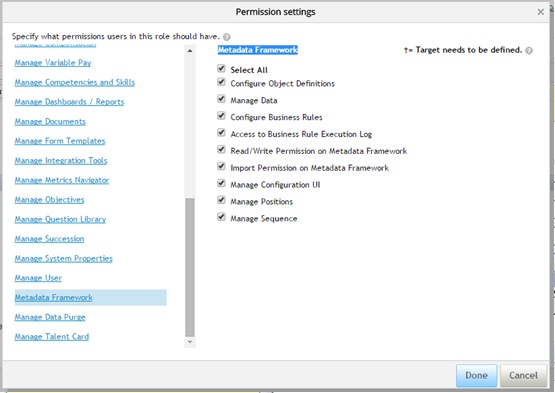Viewport: 555px width, 393px height.
Task: Uncheck Read/Write Permission on Metadata Framework
Action: [221, 149]
